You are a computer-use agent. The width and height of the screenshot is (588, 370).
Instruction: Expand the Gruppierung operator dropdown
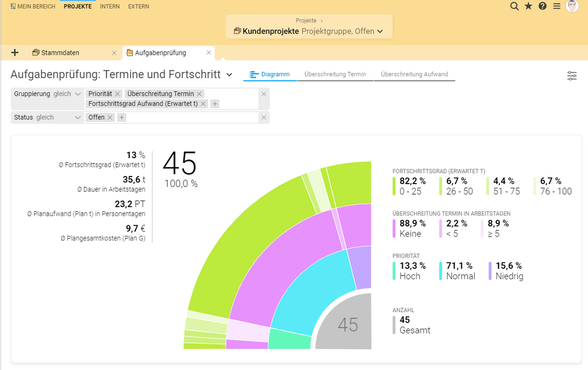[x=78, y=94]
